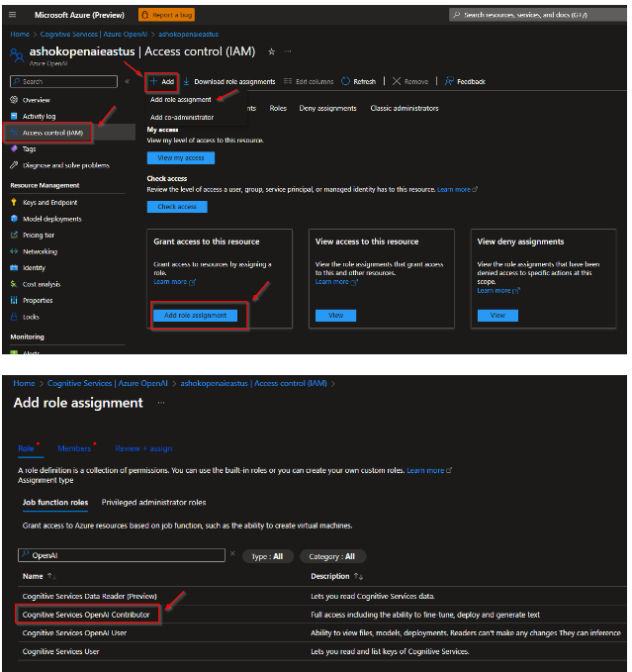Screen dimensions: 632x672
Task: Open Locks page
Action: [x=31, y=317]
